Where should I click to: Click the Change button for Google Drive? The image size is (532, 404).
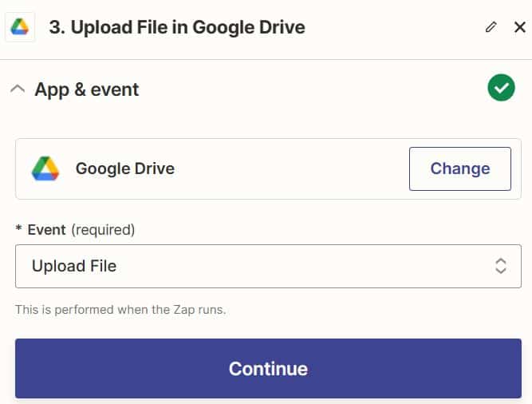460,168
